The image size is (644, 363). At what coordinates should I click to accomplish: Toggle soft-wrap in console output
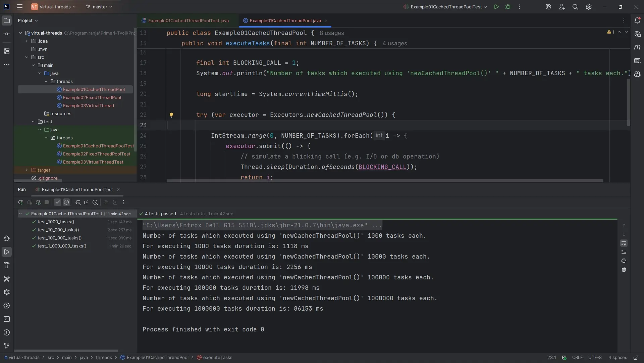[624, 243]
